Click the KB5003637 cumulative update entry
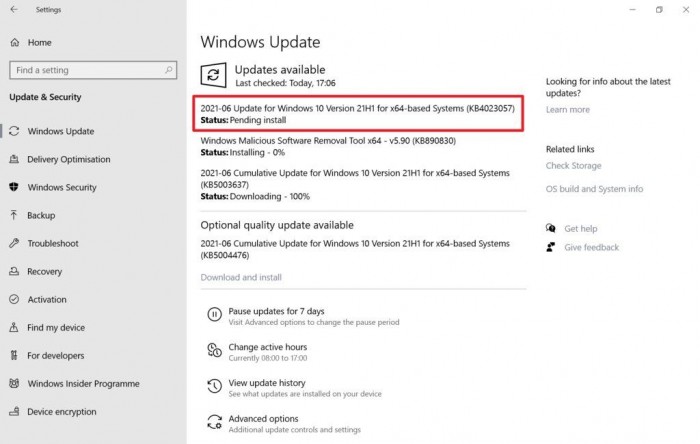 pos(355,184)
